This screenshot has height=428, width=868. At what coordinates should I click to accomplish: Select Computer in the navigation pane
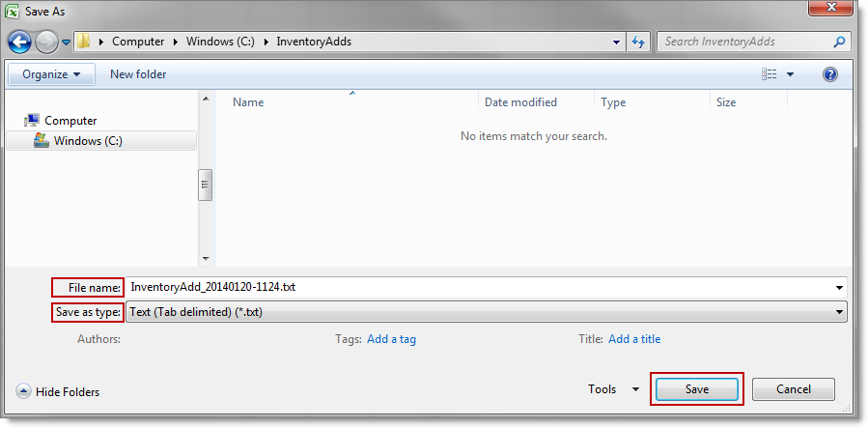click(x=70, y=121)
